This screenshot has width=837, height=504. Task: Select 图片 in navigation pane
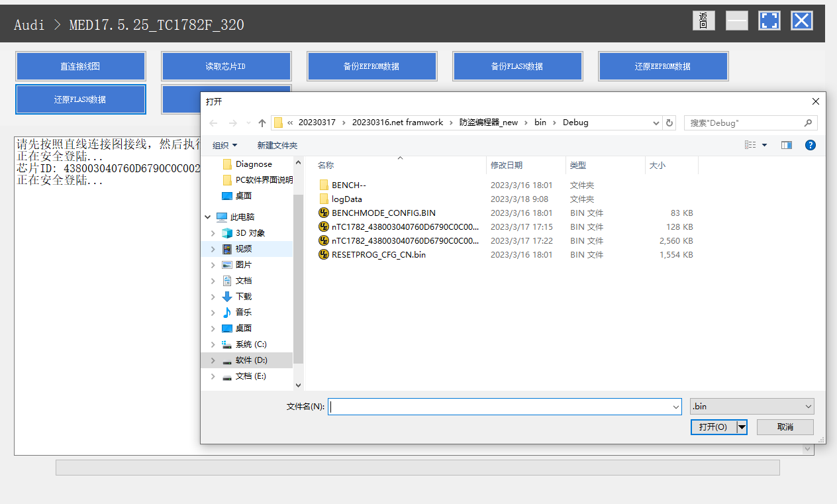point(236,265)
